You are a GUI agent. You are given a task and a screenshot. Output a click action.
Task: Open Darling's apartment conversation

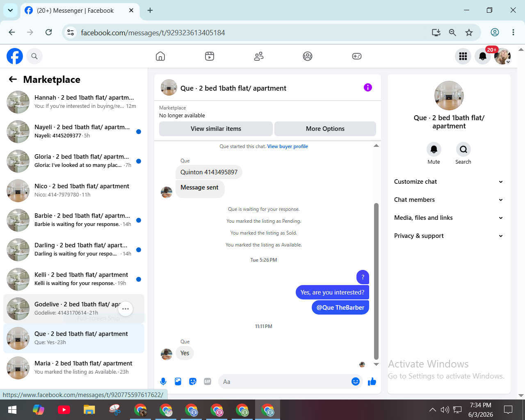(x=74, y=250)
